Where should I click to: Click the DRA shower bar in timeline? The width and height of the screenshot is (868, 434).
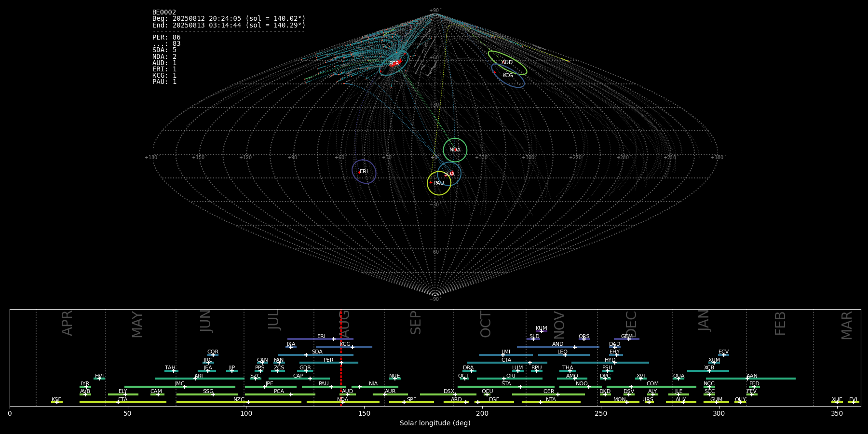[469, 371]
